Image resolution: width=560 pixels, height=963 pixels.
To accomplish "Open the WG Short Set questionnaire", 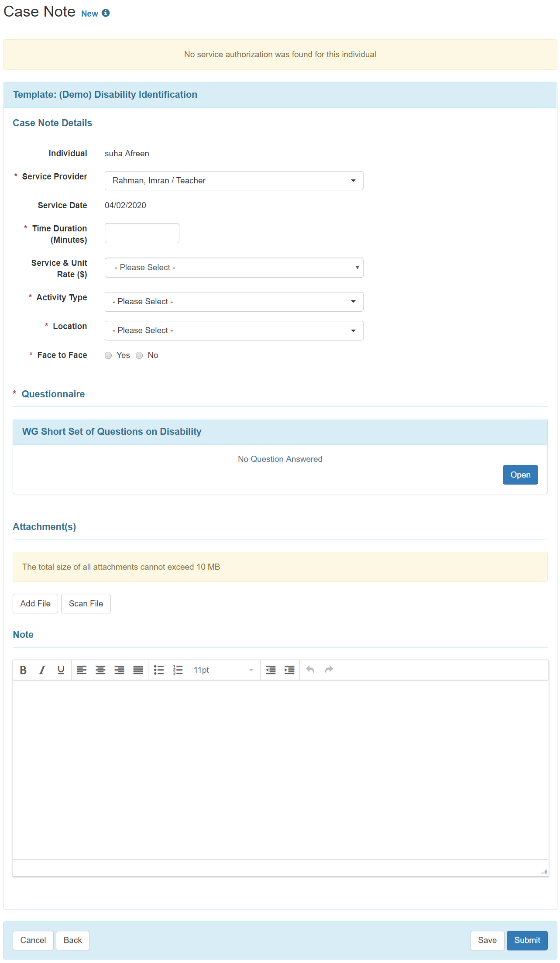I will [x=520, y=475].
